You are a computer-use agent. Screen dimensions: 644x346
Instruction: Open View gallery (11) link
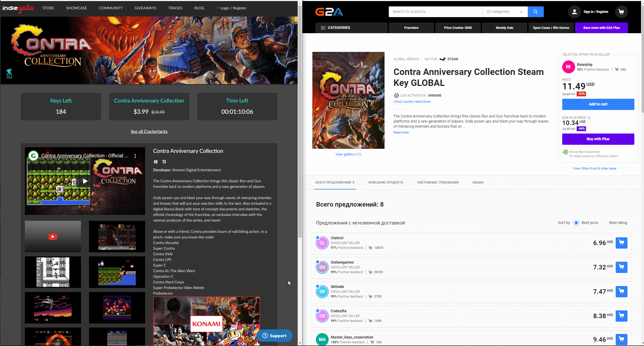pos(348,154)
